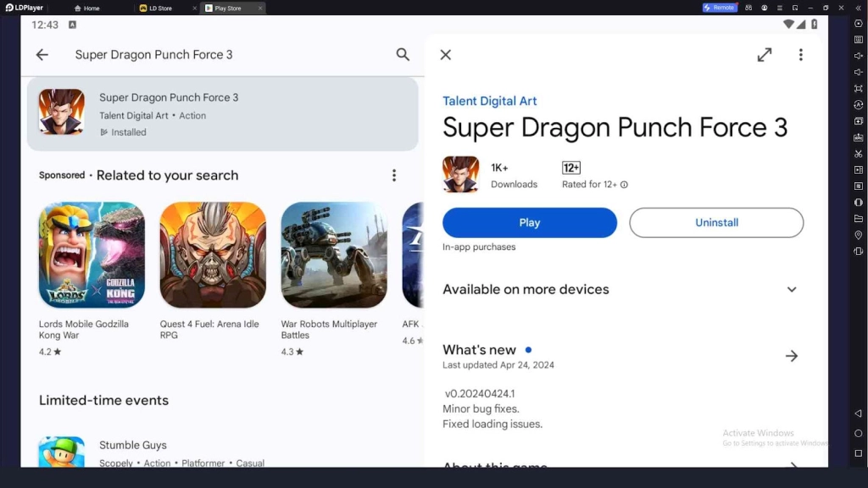The height and width of the screenshot is (488, 868).
Task: Close the LD Store tab
Action: [x=194, y=8]
